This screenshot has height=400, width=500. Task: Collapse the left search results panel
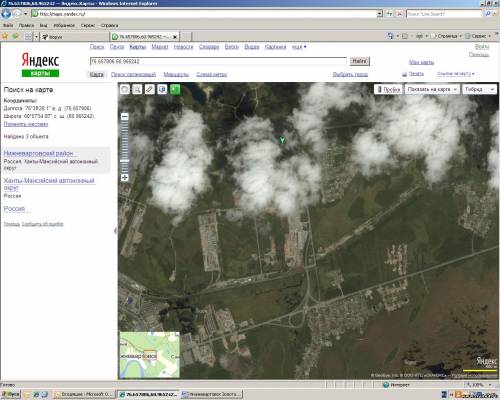[115, 231]
